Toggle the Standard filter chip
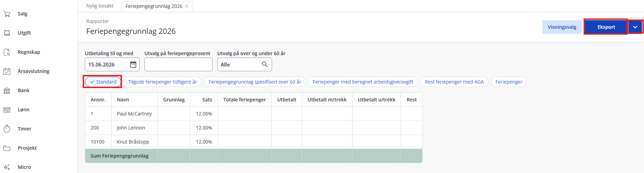This screenshot has height=173, width=644. (103, 82)
